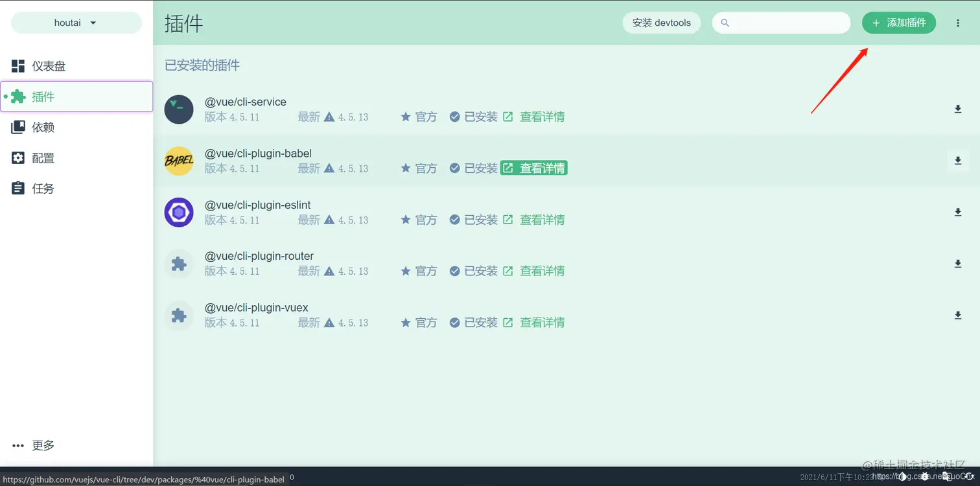Open the vertical dots more menu
This screenshot has height=486, width=980.
pos(958,23)
